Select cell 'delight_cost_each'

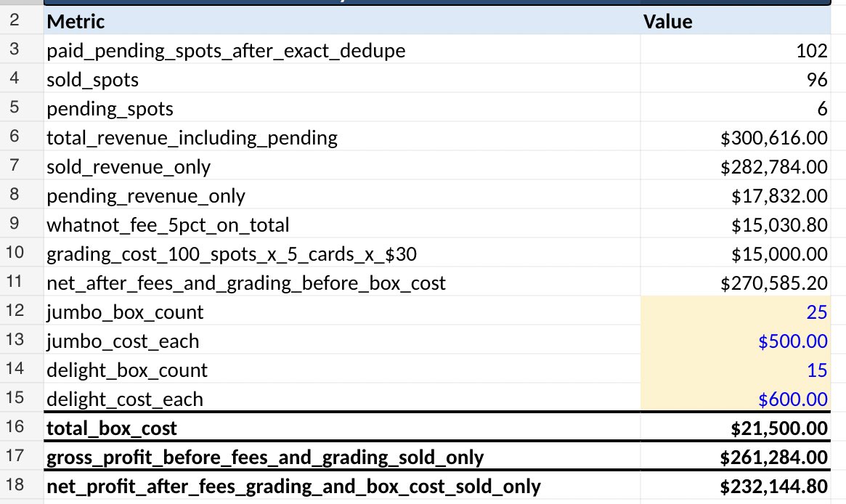pos(342,399)
